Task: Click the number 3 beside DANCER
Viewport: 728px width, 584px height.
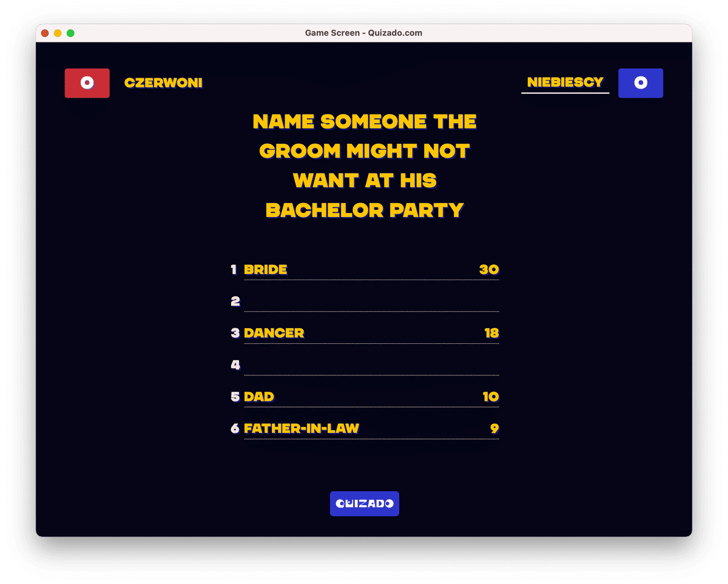Action: click(x=234, y=333)
